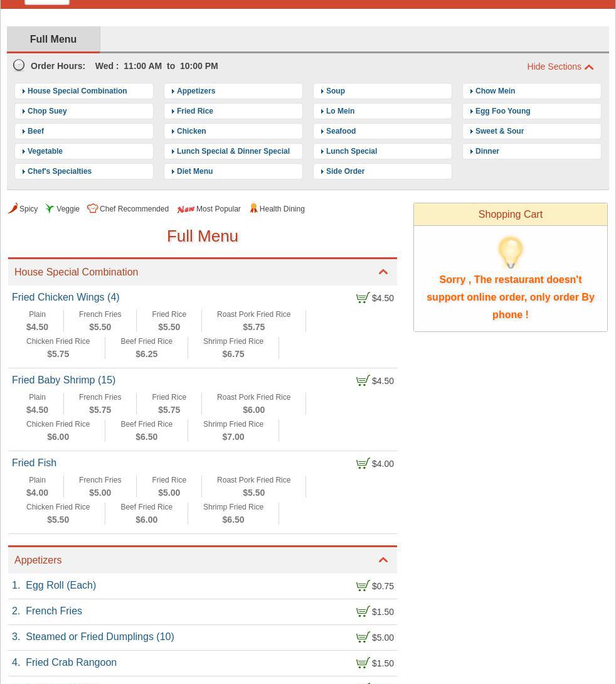Click cart icon for Steamed or Fried Dumplings

click(363, 638)
